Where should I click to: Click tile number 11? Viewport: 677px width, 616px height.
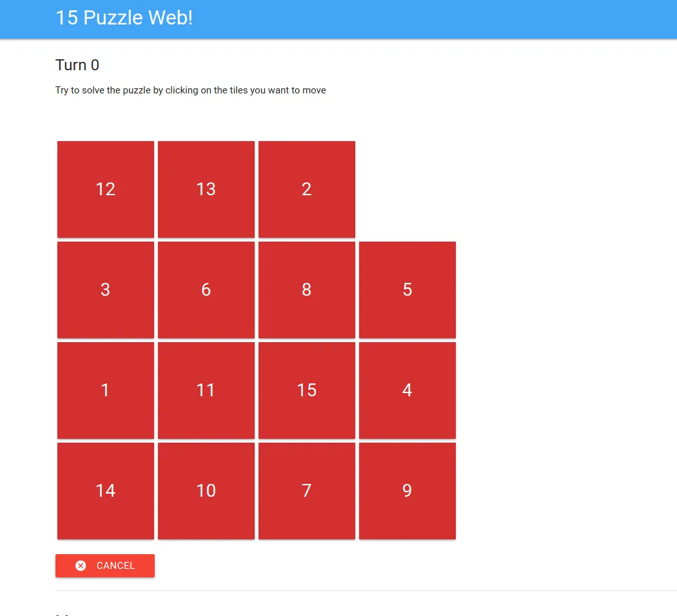pyautogui.click(x=206, y=390)
